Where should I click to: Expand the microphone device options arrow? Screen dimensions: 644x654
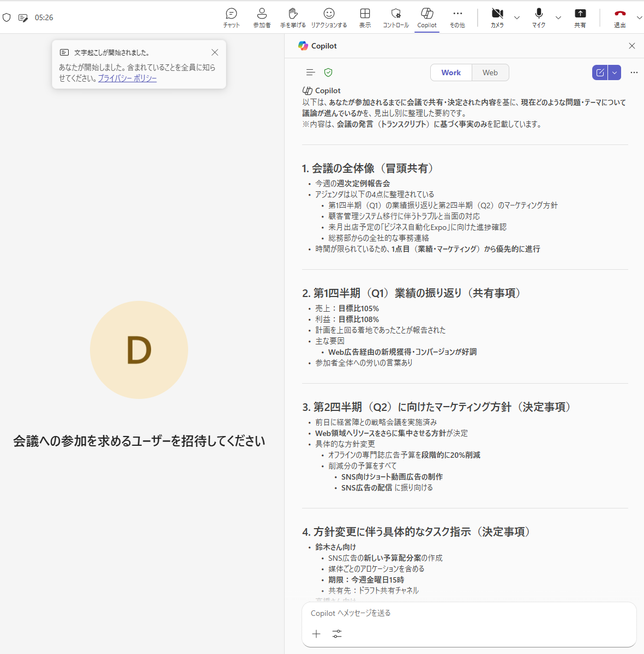click(558, 18)
